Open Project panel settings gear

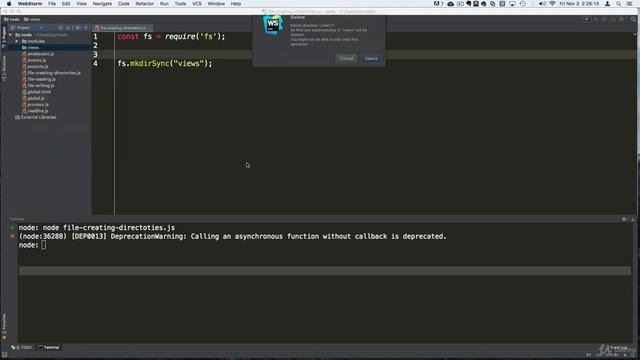[78, 28]
